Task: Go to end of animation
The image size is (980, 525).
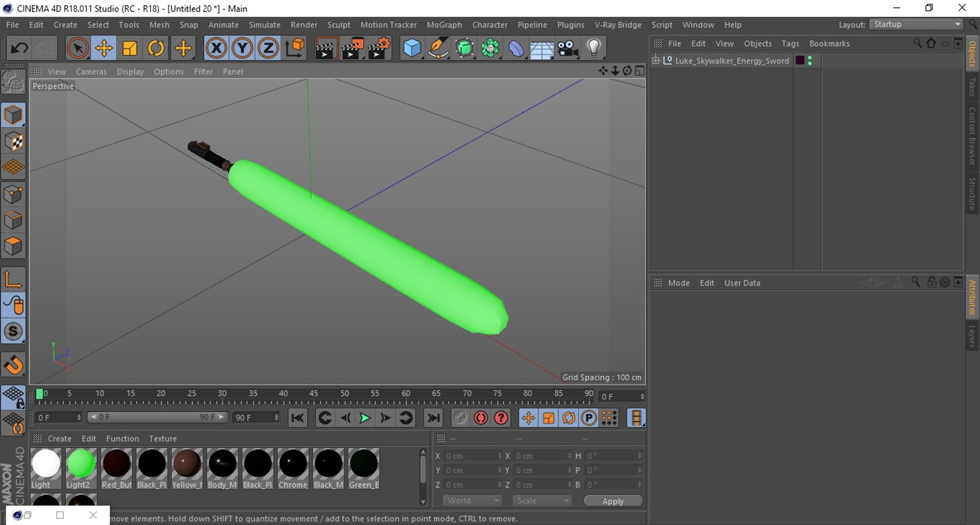Action: tap(433, 418)
